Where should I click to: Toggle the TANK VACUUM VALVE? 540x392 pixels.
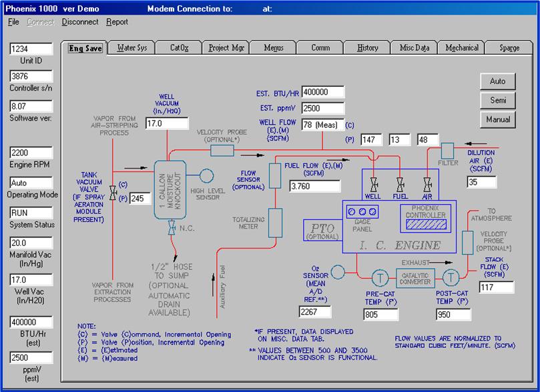(x=113, y=193)
